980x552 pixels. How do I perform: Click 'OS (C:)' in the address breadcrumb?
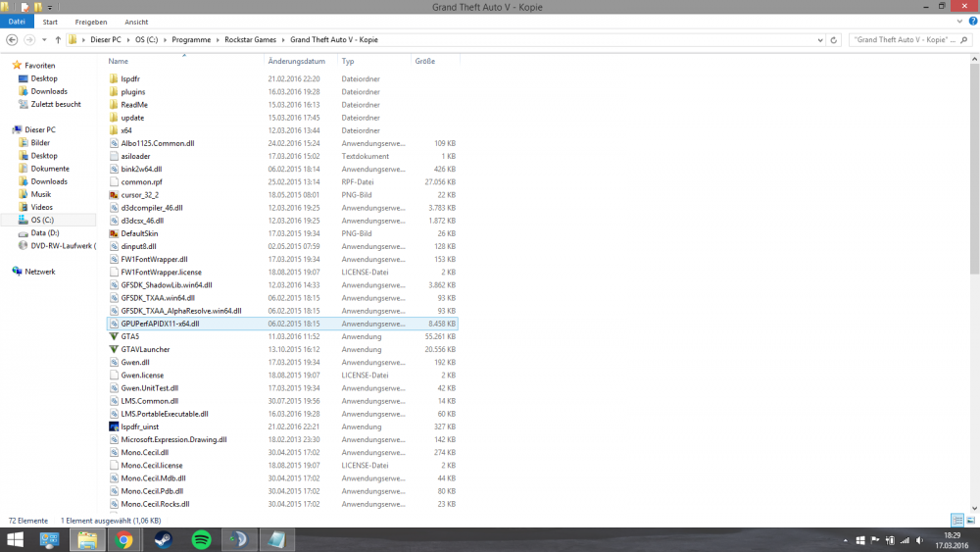146,39
